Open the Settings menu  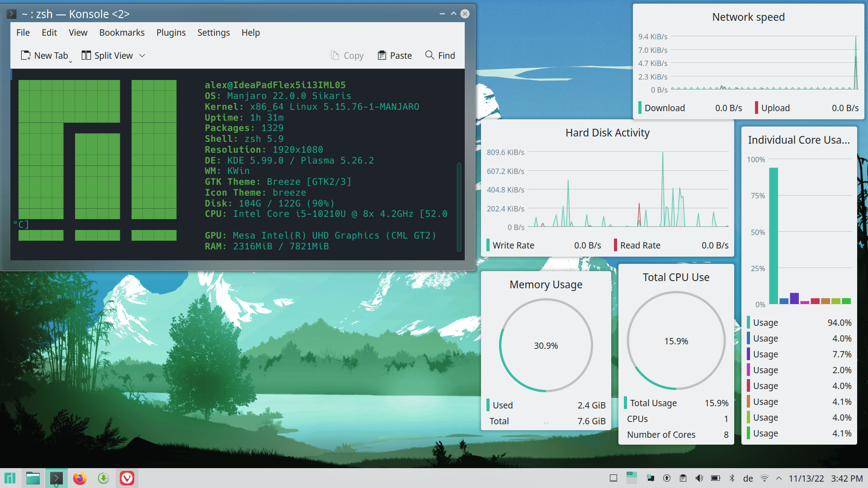[x=213, y=33]
